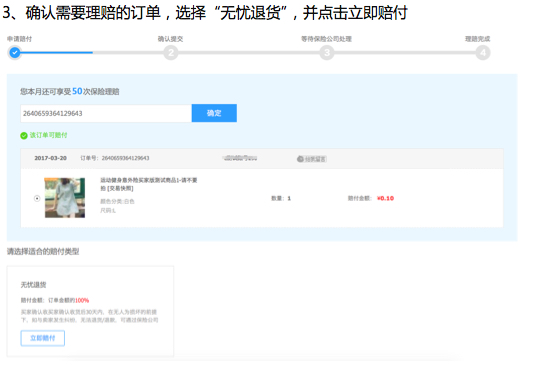
Task: Click the 等待保险公司处理 step label
Action: 326,39
